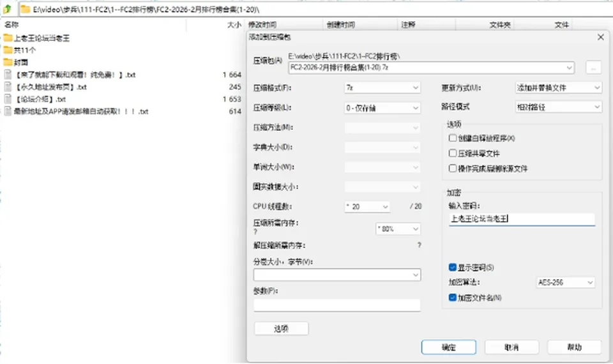This screenshot has height=364, width=613.
Task: Select the 封面 folder icon
Action: [8, 62]
